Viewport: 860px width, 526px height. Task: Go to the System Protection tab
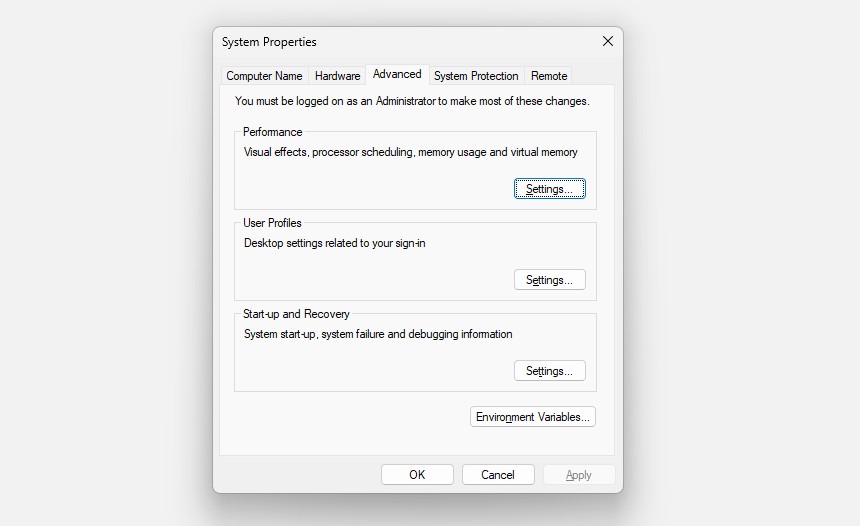coord(476,76)
